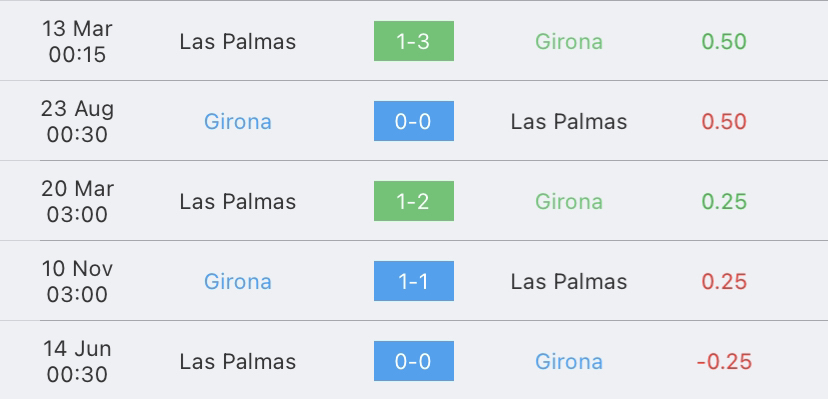
Task: Click the 10 Nov 03:00 date cell
Action: pos(77,281)
